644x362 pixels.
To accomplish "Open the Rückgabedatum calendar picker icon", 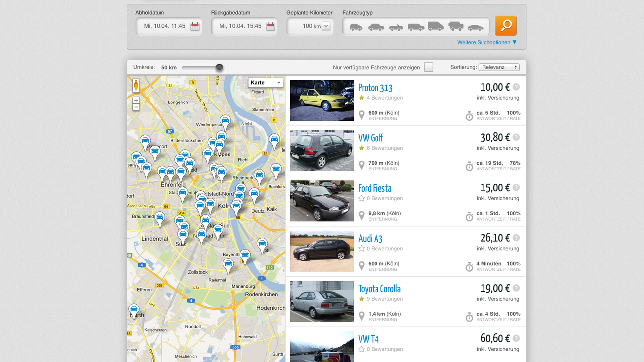I will click(x=270, y=26).
